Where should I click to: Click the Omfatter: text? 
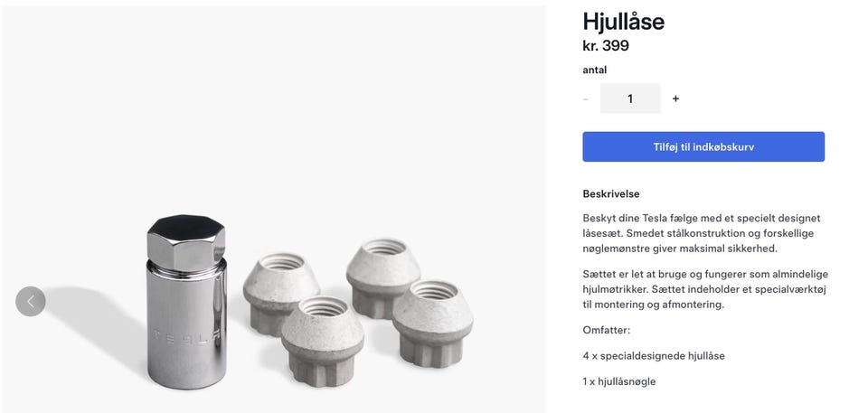606,330
